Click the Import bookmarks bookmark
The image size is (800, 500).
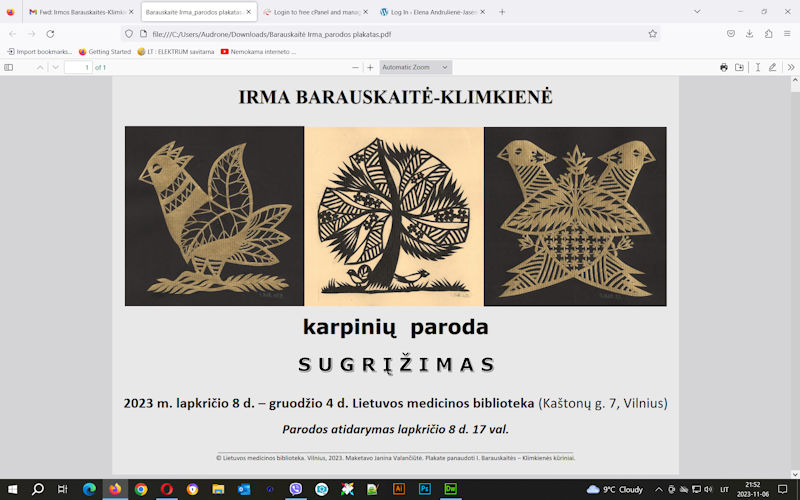(39, 52)
